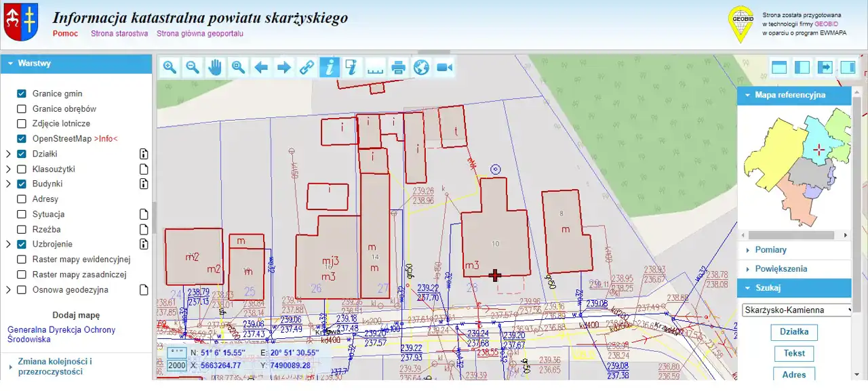Select the zoom in magnifier tool
The image size is (868, 391).
click(170, 67)
